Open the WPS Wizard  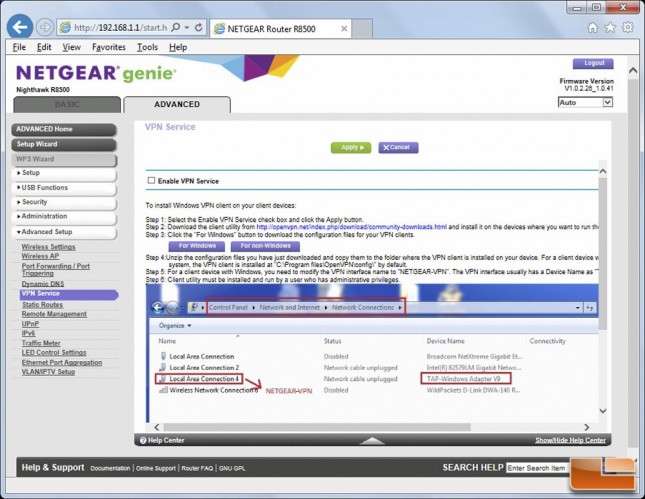click(64, 159)
